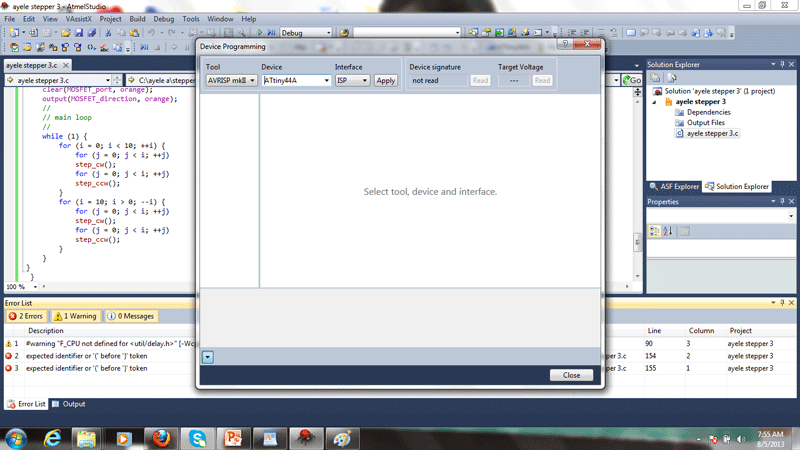This screenshot has width=800, height=450.
Task: Open the File menu
Action: (10, 19)
